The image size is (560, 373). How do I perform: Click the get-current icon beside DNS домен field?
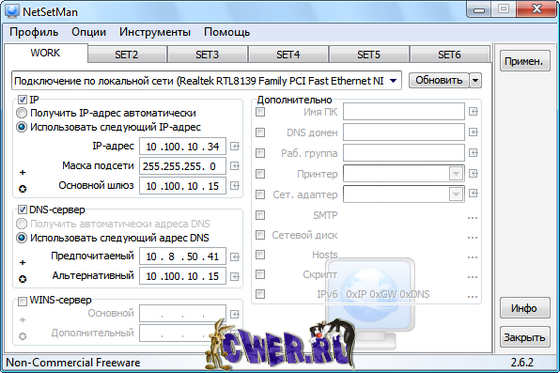click(473, 132)
